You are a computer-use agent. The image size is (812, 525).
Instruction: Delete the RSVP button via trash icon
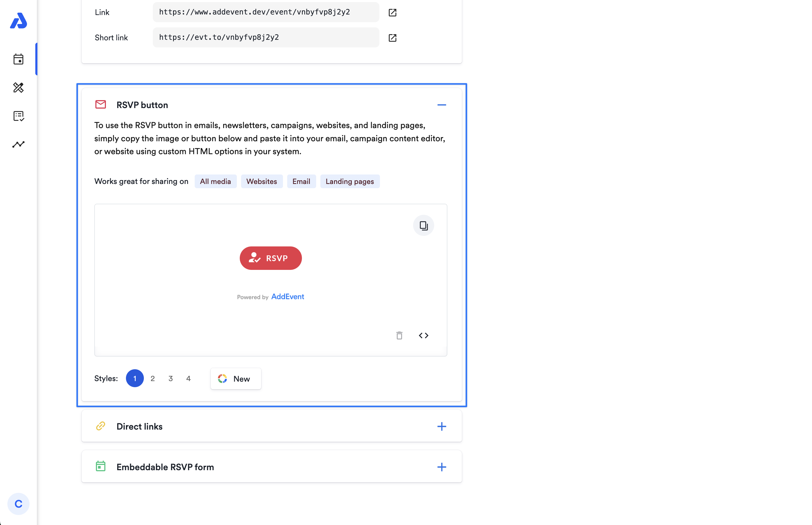pyautogui.click(x=399, y=336)
